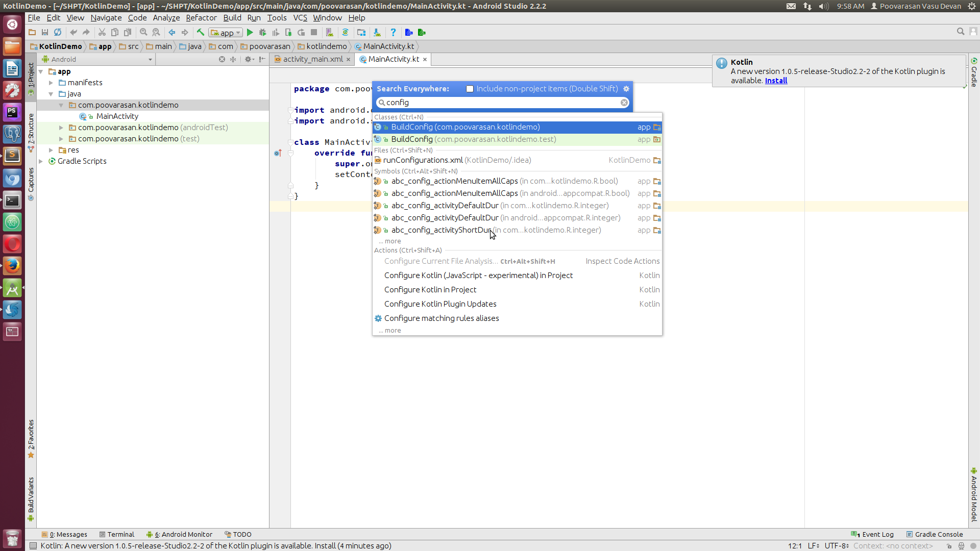This screenshot has height=551, width=980.
Task: Collapse the com.poovarasan.kotlindemo package
Action: click(61, 105)
